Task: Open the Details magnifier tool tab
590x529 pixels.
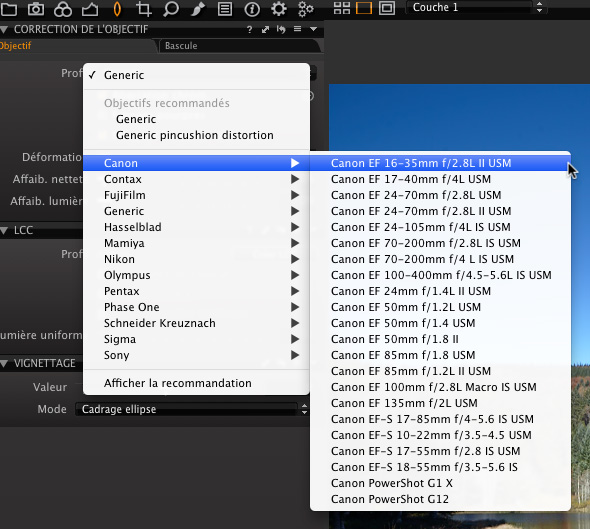Action: [171, 9]
